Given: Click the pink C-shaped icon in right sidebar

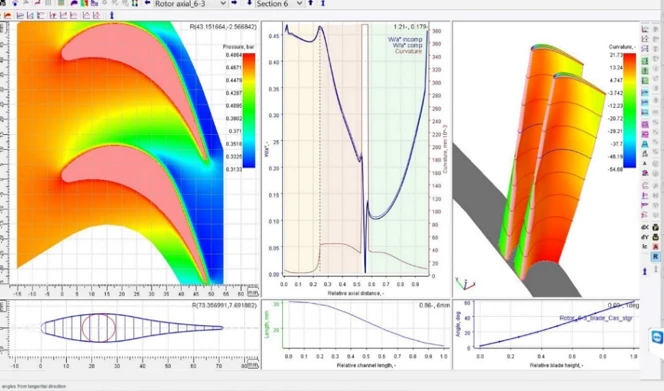Looking at the screenshot, I should tap(645, 185).
